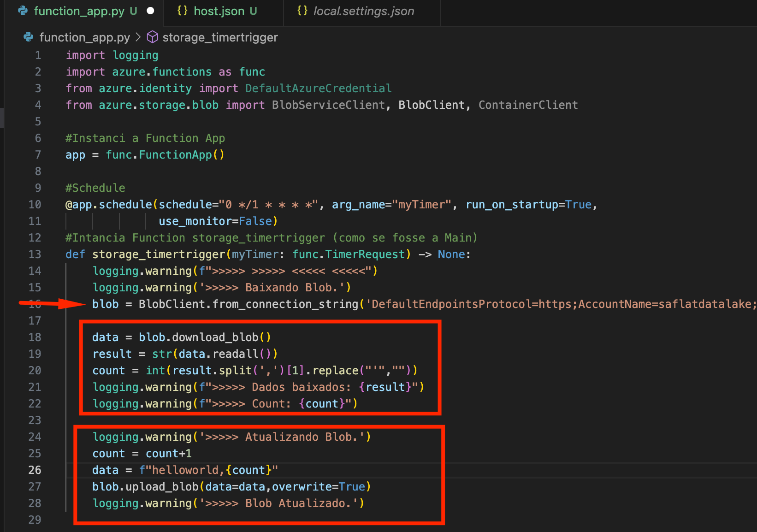Image resolution: width=757 pixels, height=532 pixels.
Task: Click line number 13 in the gutter
Action: coord(35,254)
